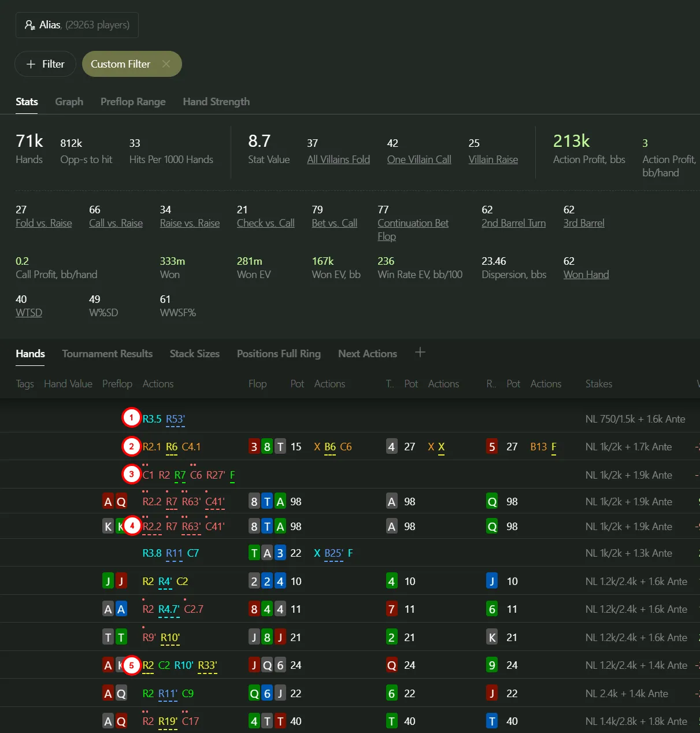Click the Fold vs. Raise link
Image resolution: width=700 pixels, height=733 pixels.
(44, 223)
